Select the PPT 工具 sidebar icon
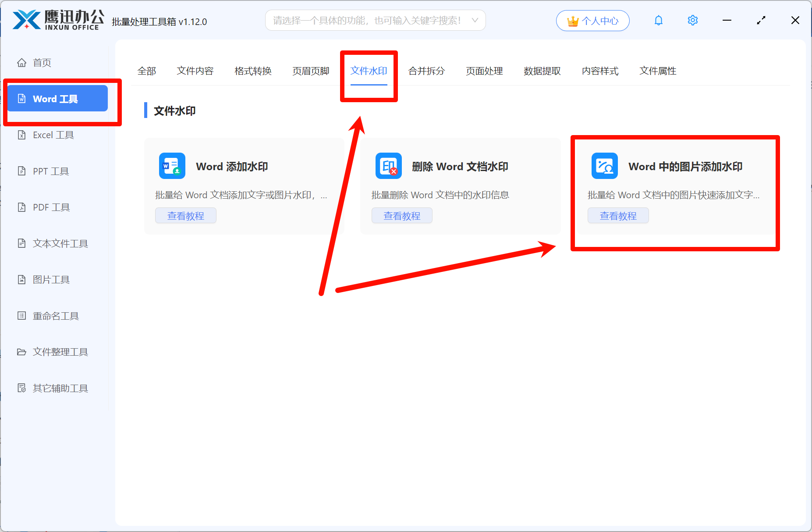 50,171
